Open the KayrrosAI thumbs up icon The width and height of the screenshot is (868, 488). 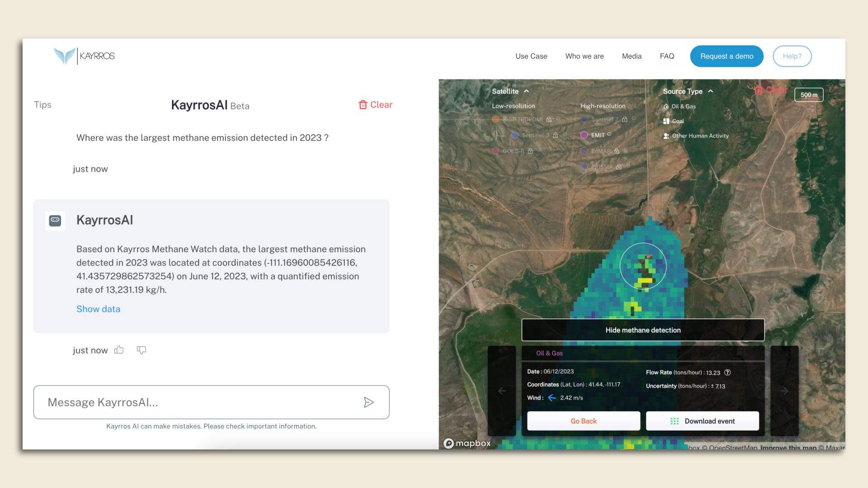118,350
